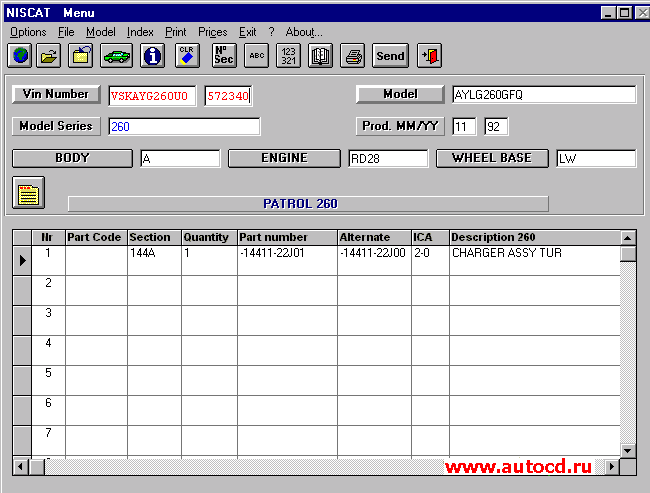
Task: Click the ICA column header
Action: (430, 237)
